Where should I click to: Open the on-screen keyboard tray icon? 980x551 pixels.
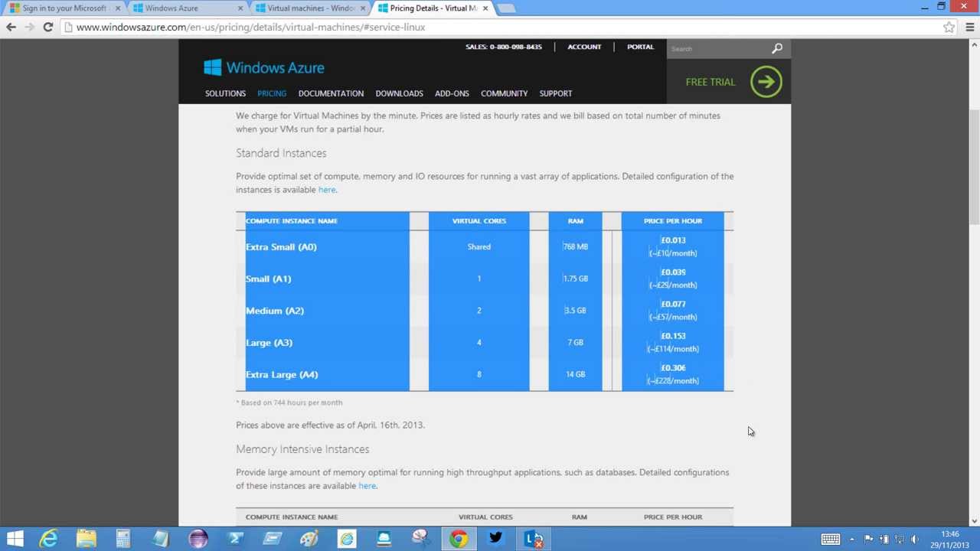click(x=830, y=539)
